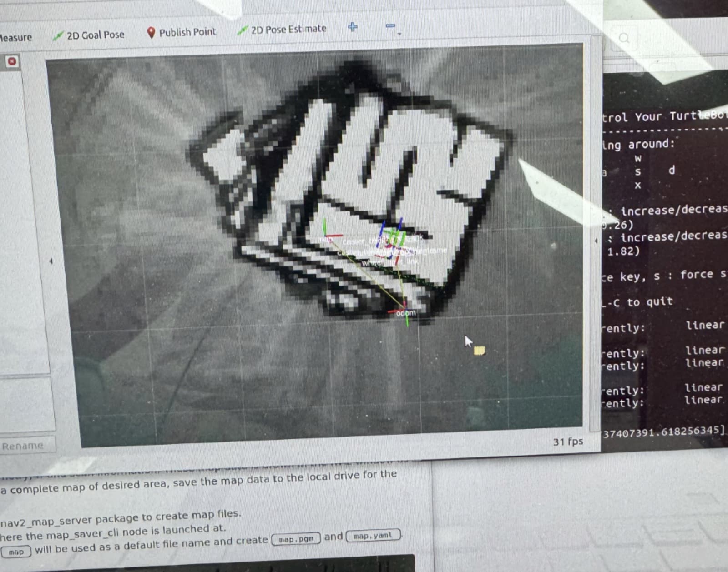Select the Measure tool in the toolbar
This screenshot has width=728, height=572.
pos(15,37)
